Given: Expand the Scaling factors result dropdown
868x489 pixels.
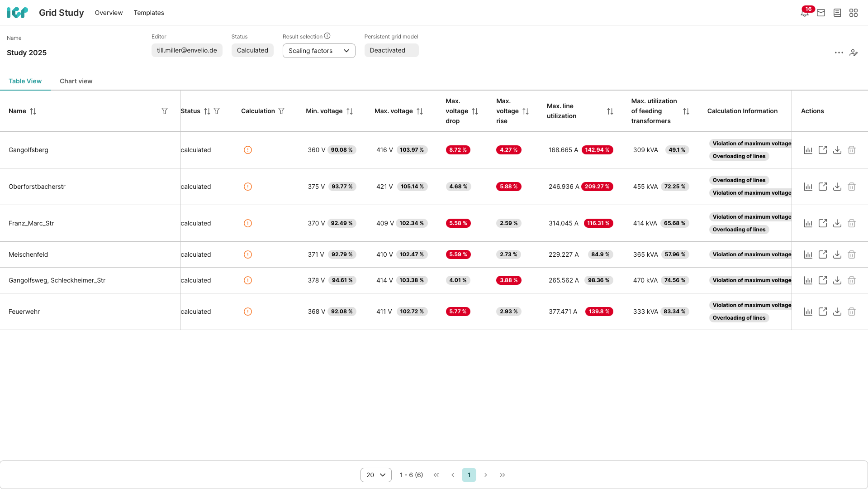Looking at the screenshot, I should pos(319,51).
